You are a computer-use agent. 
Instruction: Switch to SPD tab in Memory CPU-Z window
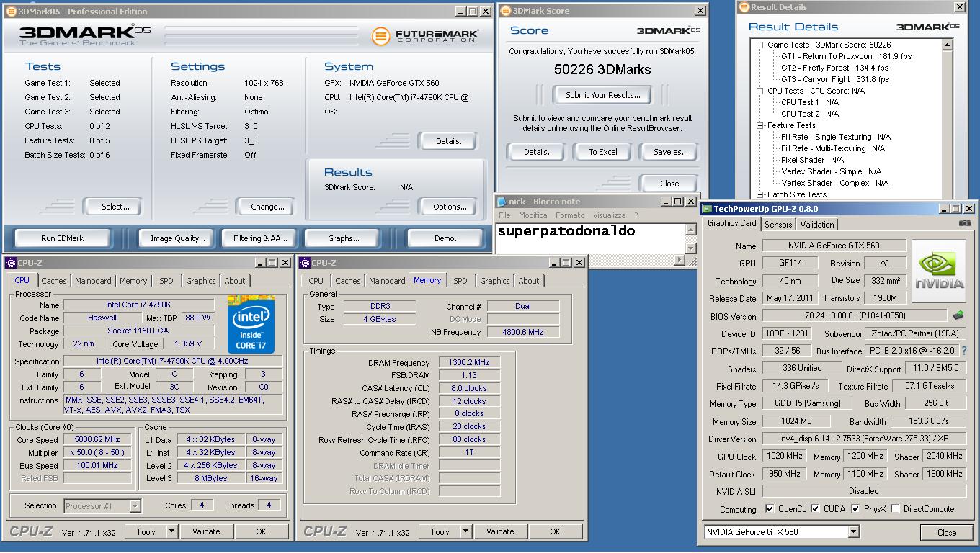(460, 281)
